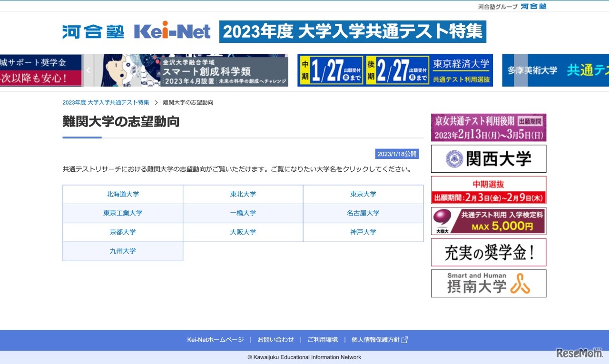The height and width of the screenshot is (364, 609).
Task: Select 北海道大学 from the university list
Action: point(123,194)
